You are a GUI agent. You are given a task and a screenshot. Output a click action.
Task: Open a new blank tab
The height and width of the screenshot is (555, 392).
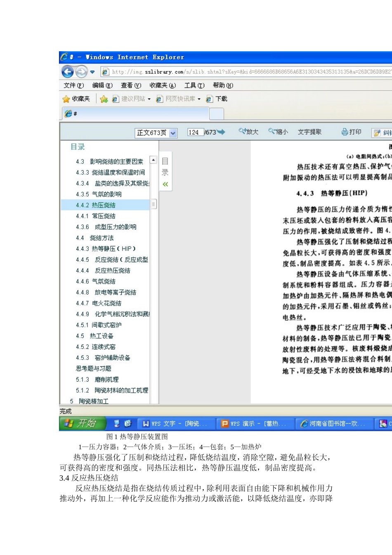coord(217,114)
